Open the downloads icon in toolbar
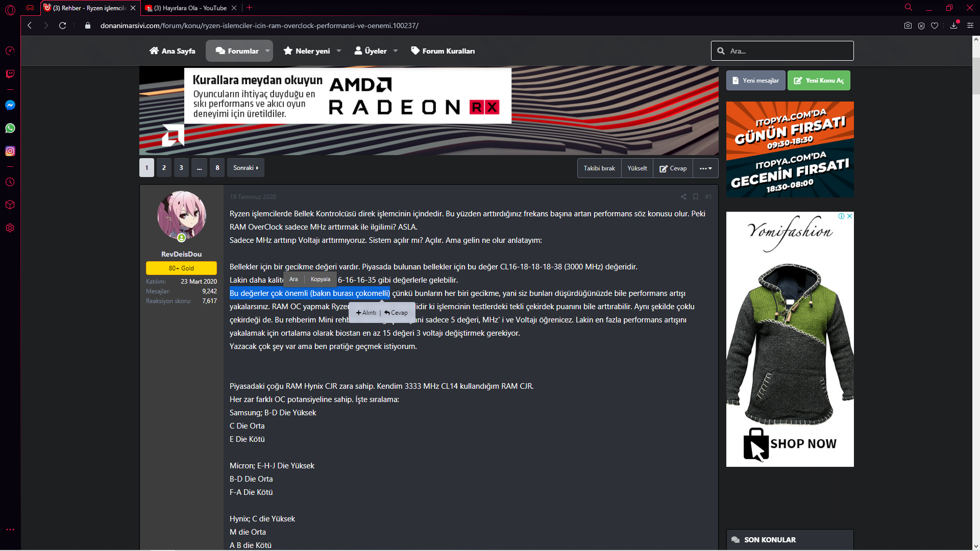 coord(953,26)
